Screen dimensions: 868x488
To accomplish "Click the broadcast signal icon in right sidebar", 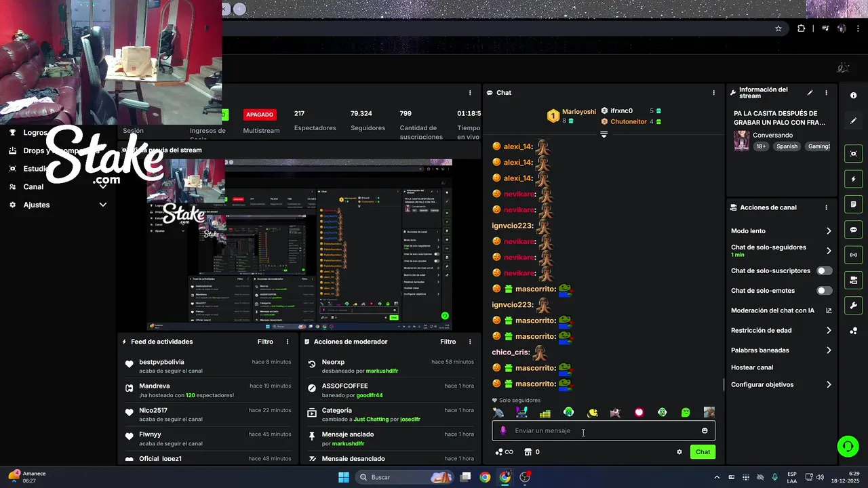I will 853,255.
